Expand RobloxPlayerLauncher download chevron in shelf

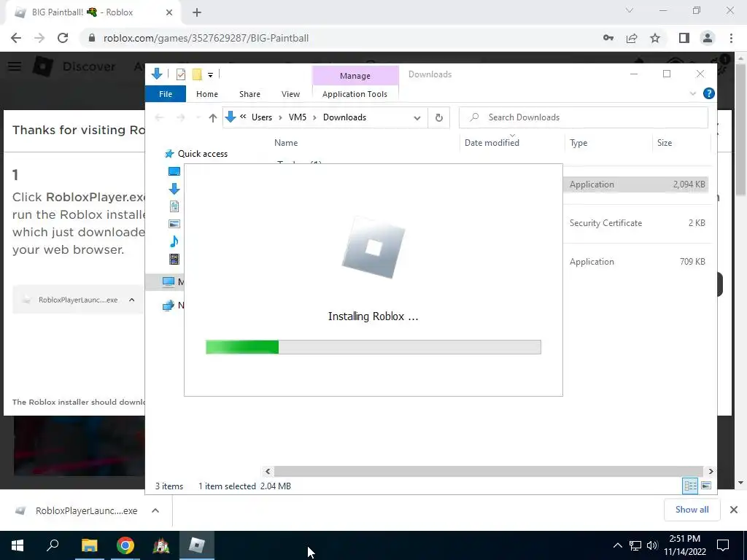click(155, 510)
